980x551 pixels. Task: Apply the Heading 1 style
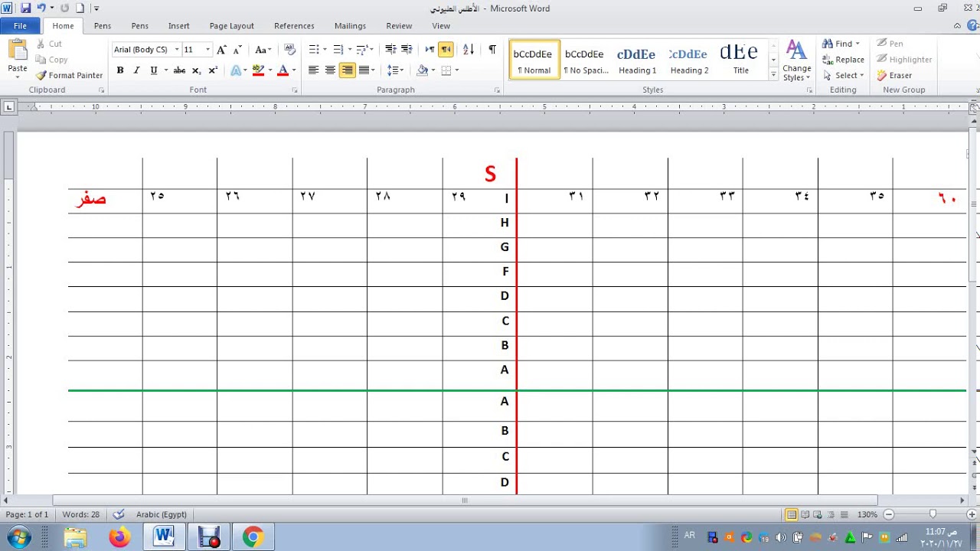coord(637,60)
